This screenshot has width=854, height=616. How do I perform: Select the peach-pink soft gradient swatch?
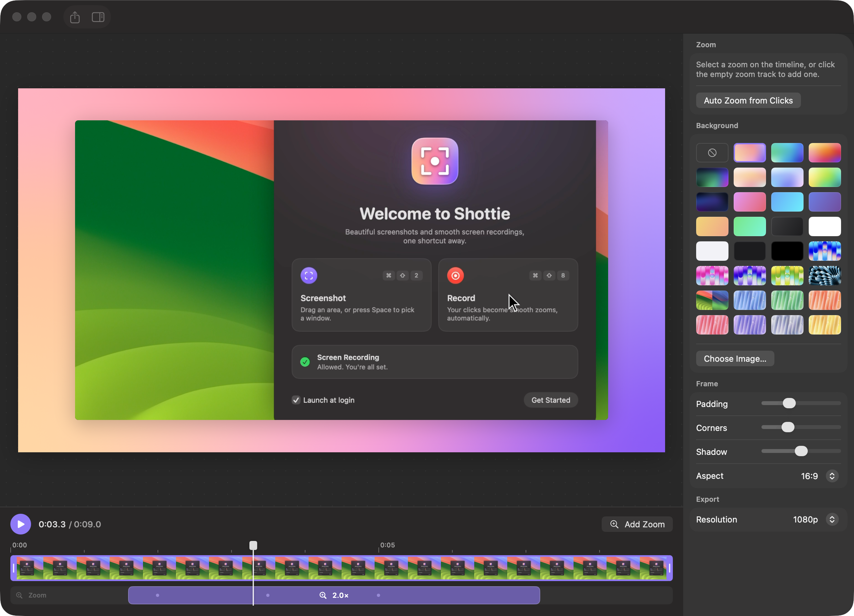click(750, 177)
